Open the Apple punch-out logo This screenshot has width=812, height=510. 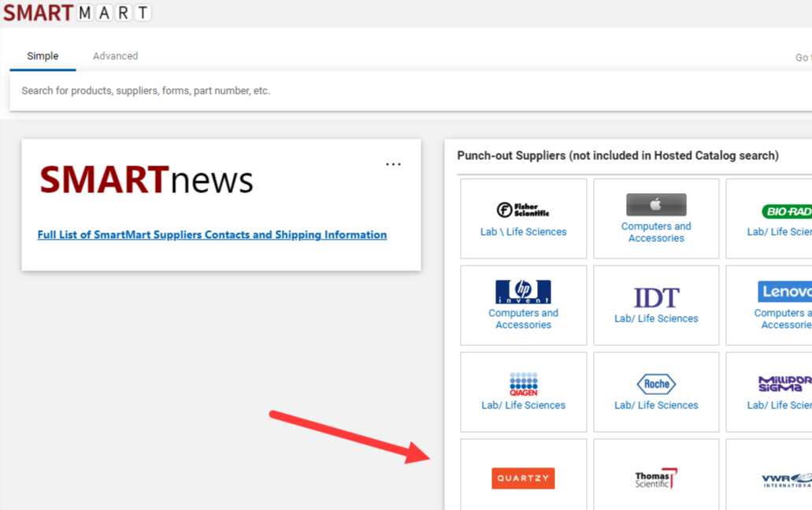656,205
